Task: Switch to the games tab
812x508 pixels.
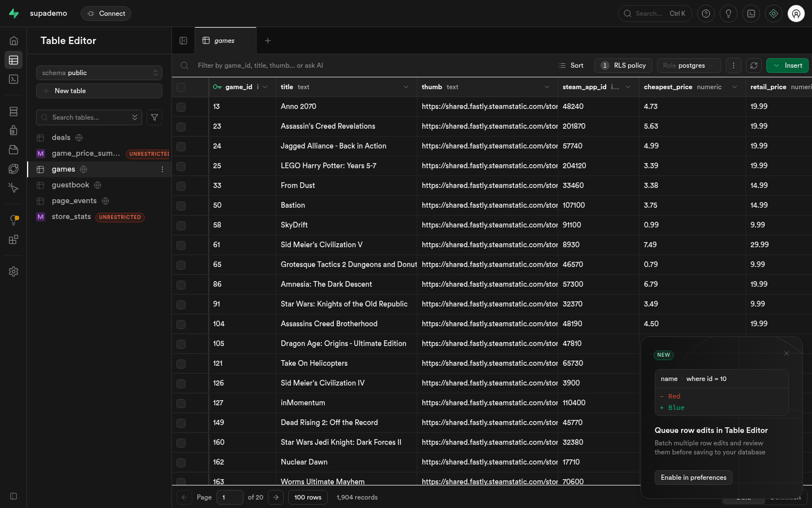Action: 225,41
